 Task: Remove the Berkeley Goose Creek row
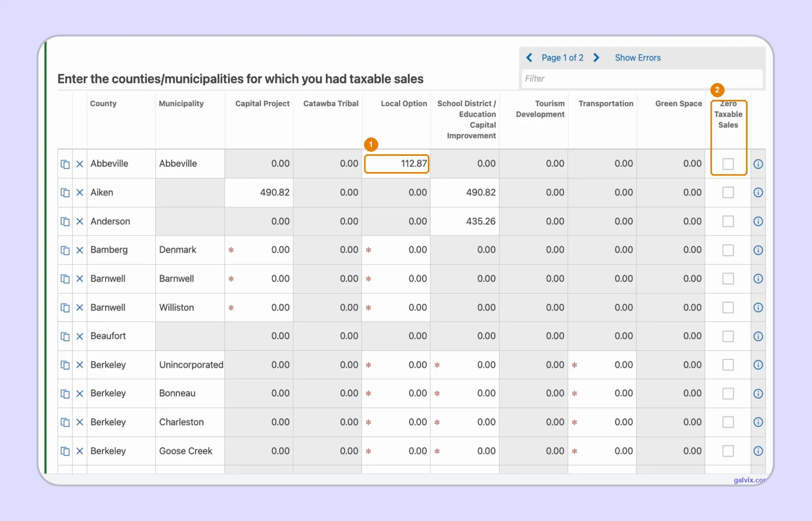click(x=80, y=451)
